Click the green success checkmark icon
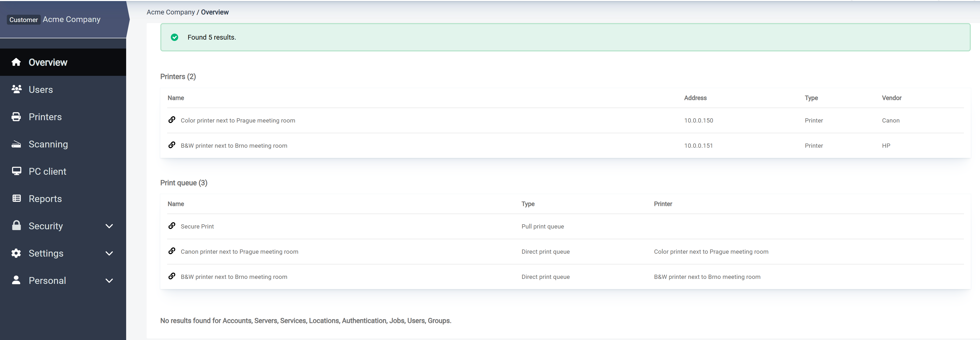Screen dimensions: 980x340 pyautogui.click(x=175, y=37)
